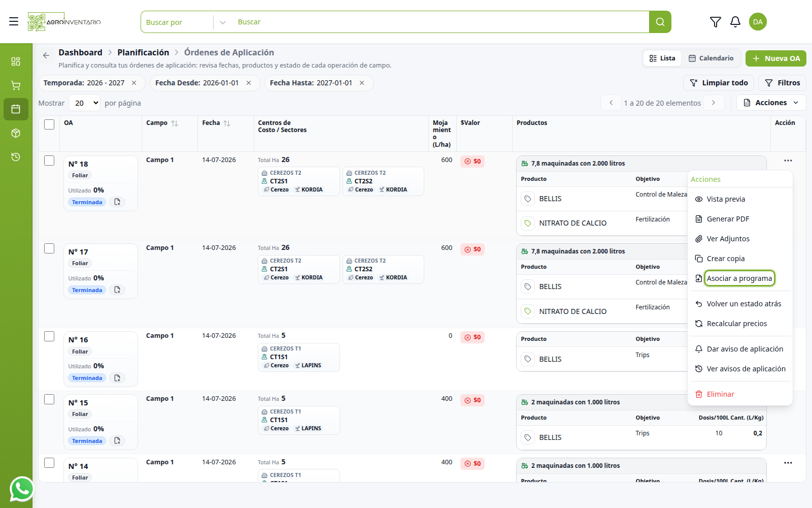Select Asociar a programa menu item
This screenshot has height=508, width=812.
[x=739, y=278]
